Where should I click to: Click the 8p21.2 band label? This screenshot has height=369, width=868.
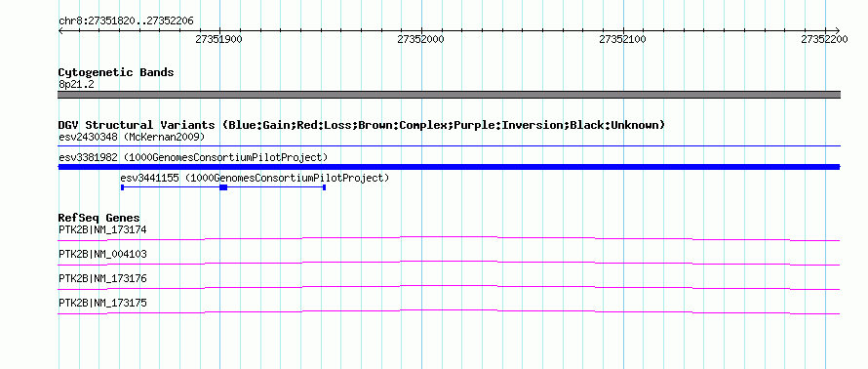[x=75, y=84]
